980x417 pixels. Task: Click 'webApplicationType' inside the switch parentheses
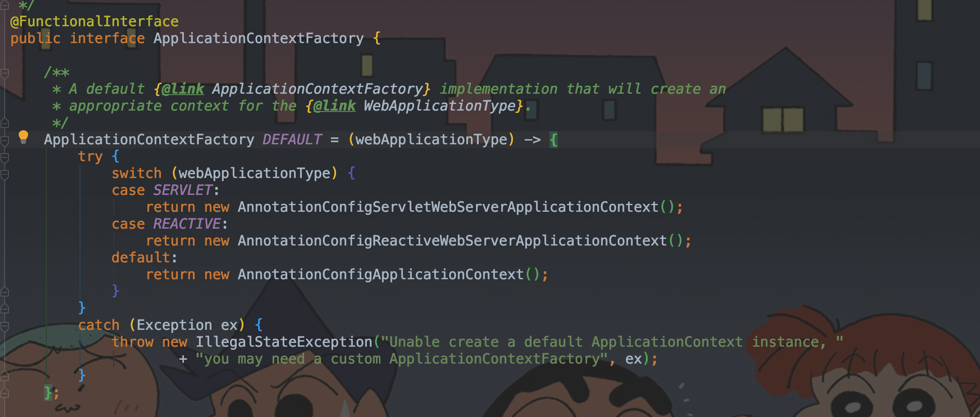coord(254,173)
